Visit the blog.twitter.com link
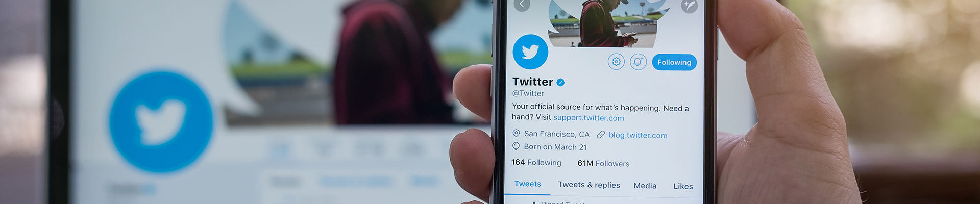 [x=638, y=135]
